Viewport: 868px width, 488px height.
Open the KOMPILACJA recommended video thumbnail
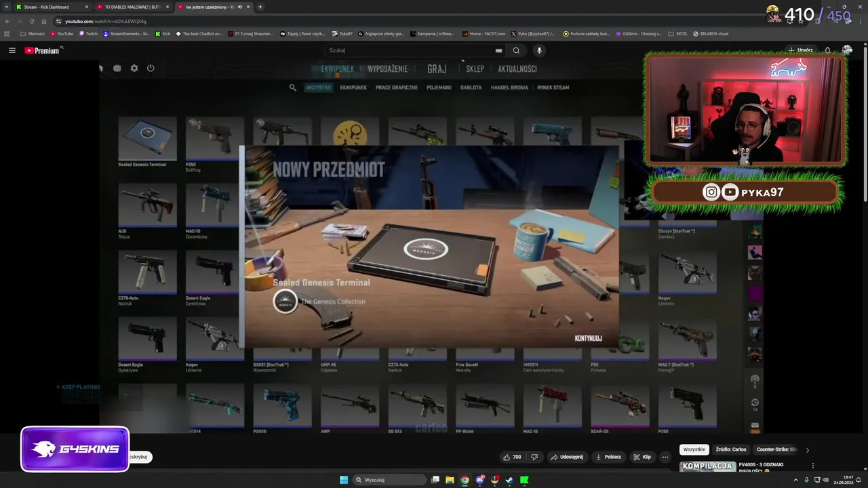coord(707,466)
